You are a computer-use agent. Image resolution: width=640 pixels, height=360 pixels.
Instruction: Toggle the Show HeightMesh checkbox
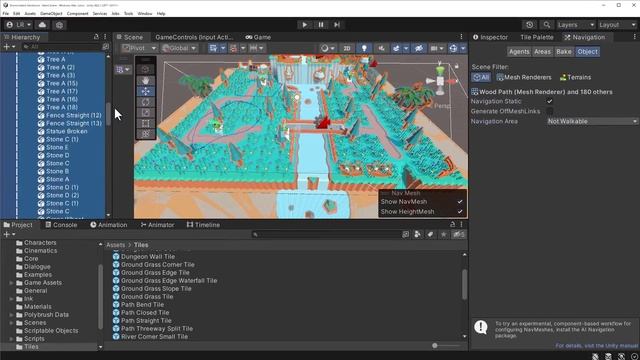pyautogui.click(x=460, y=211)
